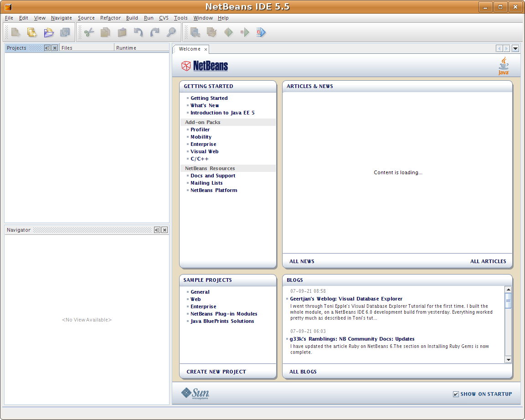The width and height of the screenshot is (525, 420).
Task: Click the Open Project toolbar icon
Action: (49, 32)
